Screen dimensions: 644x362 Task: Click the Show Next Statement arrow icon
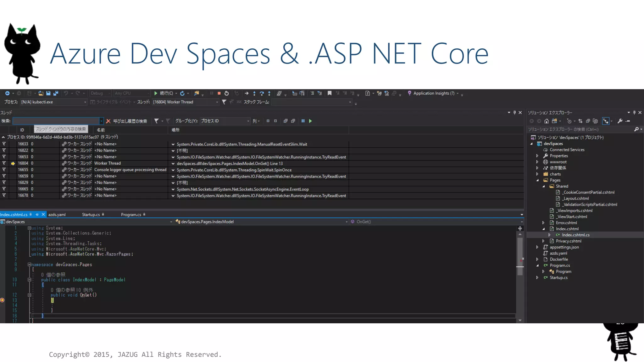click(247, 93)
